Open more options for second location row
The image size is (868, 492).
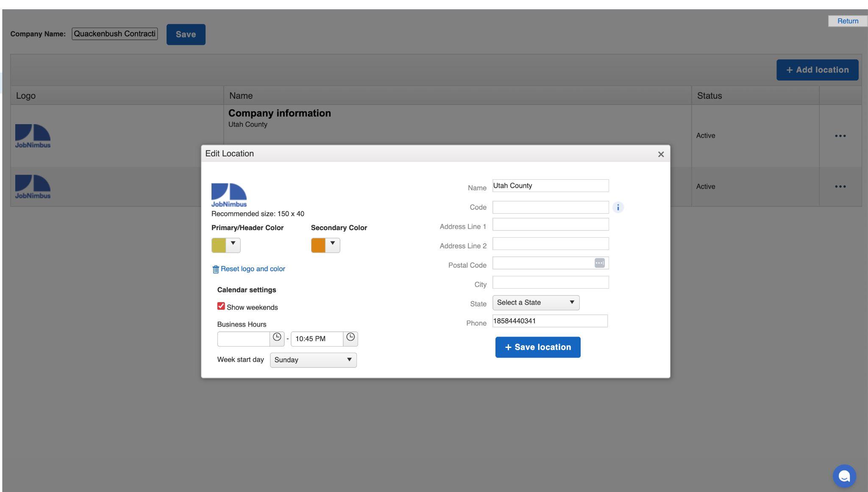840,186
